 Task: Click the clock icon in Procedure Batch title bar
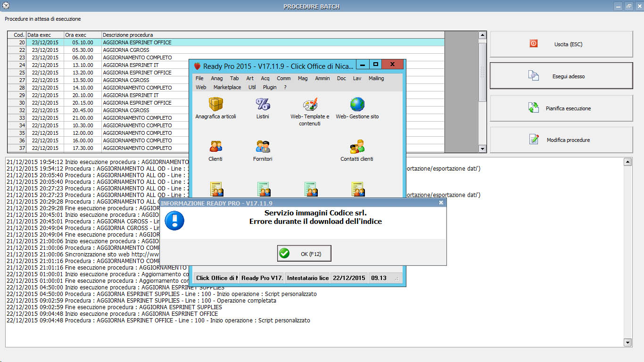[x=6, y=6]
